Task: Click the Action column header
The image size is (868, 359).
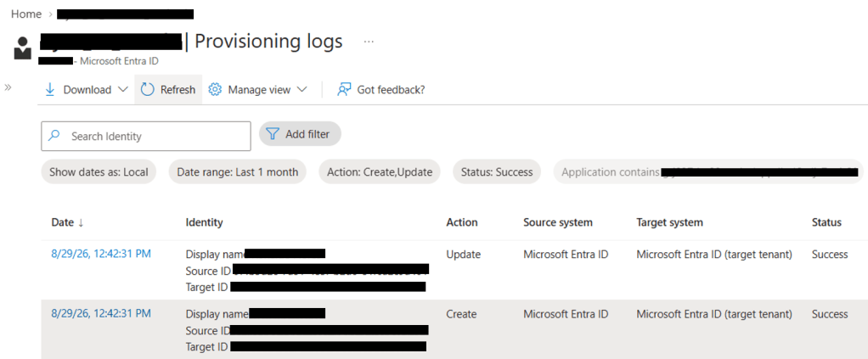Action: 462,222
